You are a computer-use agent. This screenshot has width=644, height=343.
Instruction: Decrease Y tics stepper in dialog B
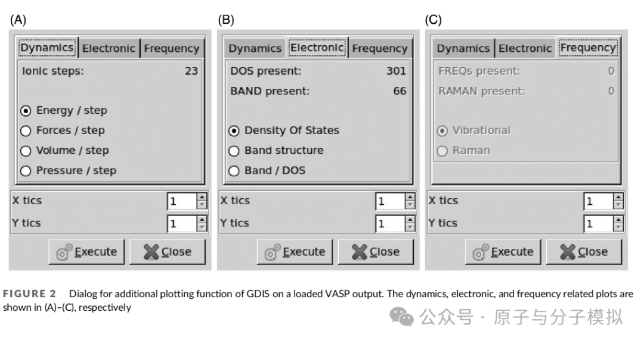pos(410,227)
